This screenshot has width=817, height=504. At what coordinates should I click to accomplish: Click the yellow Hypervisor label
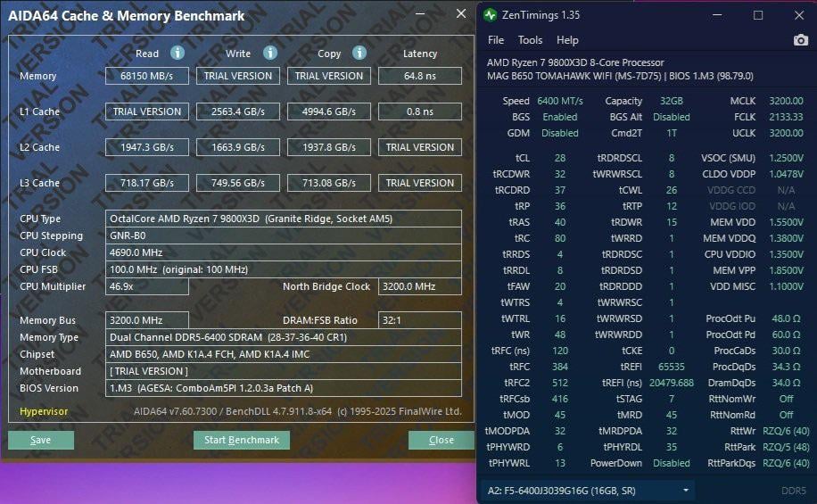(x=44, y=411)
